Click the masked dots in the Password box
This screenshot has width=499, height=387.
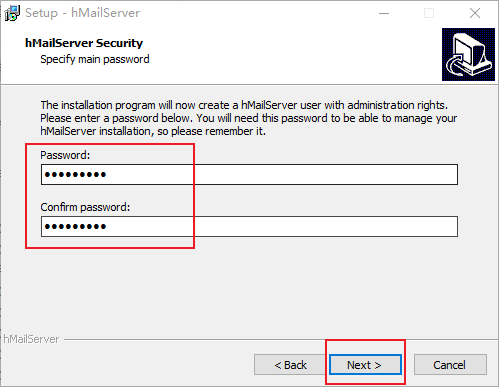coord(75,174)
